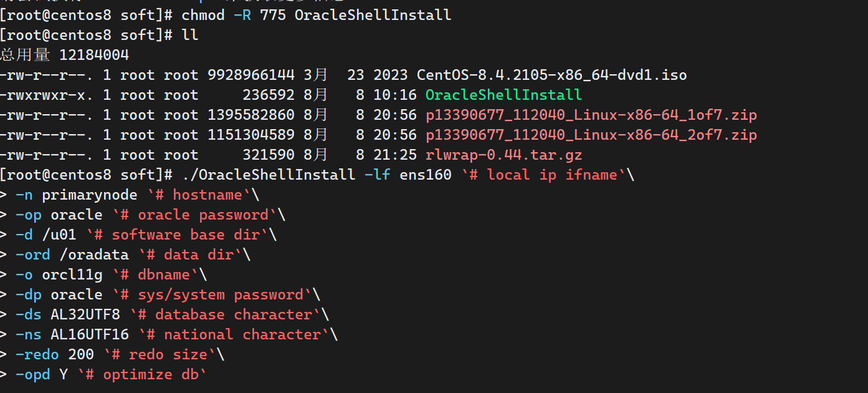Click the redo size value 200
The image size is (868, 393).
pyautogui.click(x=80, y=355)
